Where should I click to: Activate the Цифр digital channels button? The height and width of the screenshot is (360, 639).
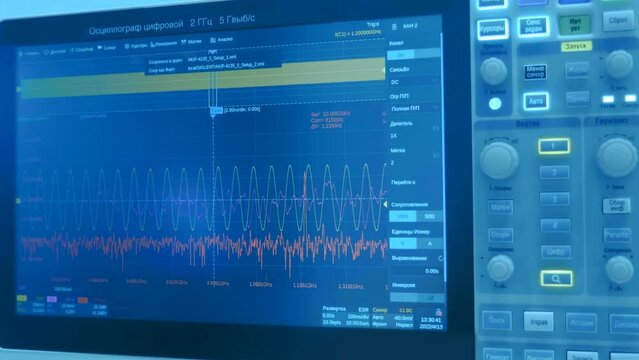(556, 252)
